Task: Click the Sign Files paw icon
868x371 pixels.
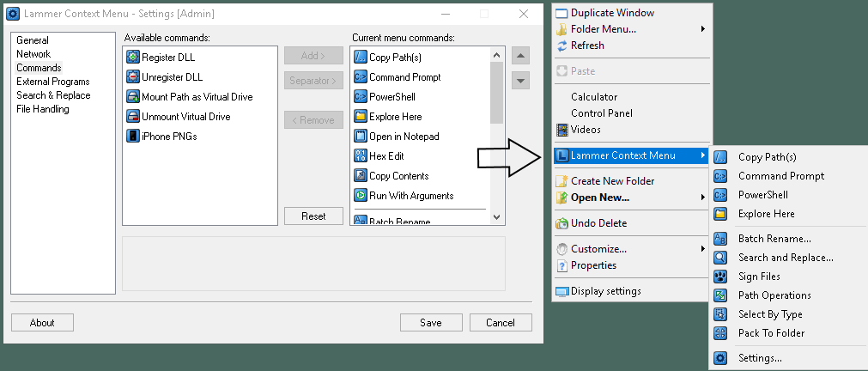Action: 720,277
